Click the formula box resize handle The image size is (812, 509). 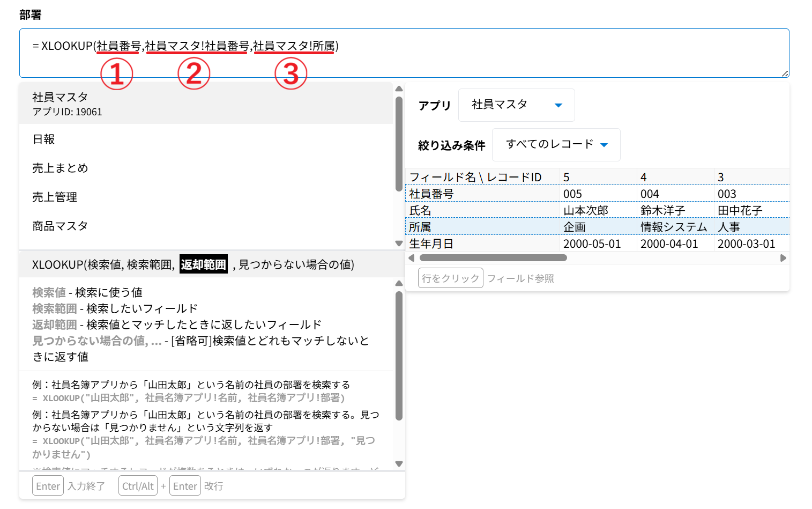click(x=785, y=73)
